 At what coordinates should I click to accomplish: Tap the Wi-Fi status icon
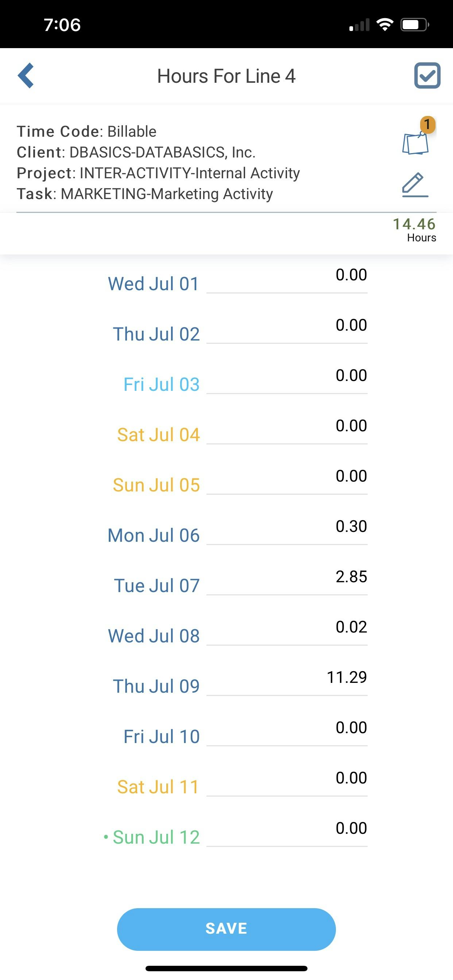[384, 25]
